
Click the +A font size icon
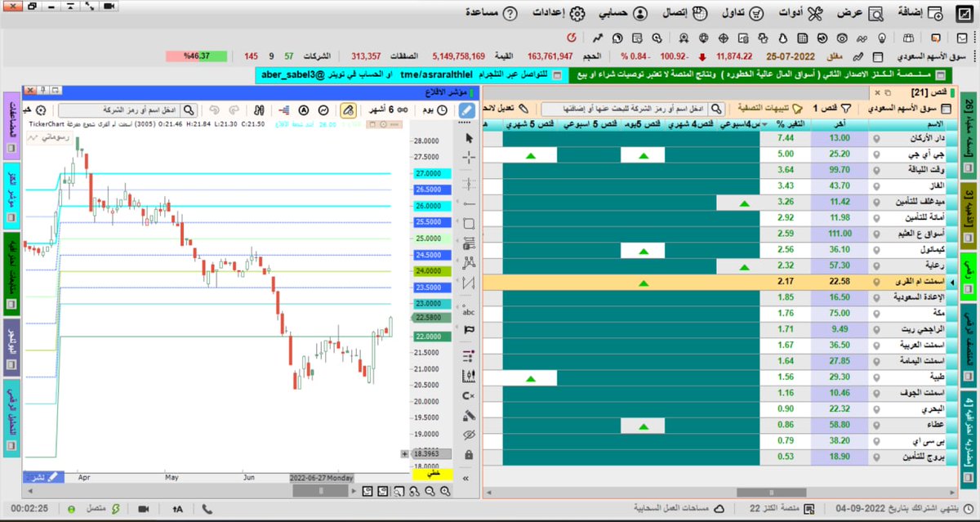tap(177, 509)
